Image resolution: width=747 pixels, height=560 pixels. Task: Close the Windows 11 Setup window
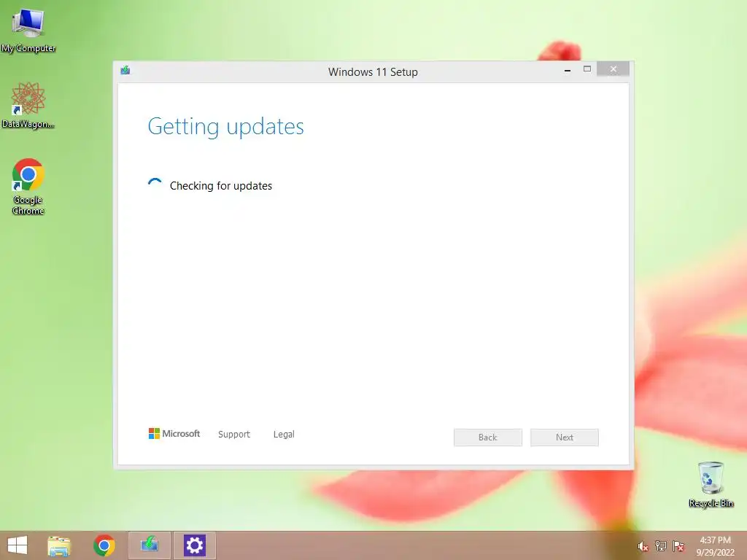(x=613, y=69)
